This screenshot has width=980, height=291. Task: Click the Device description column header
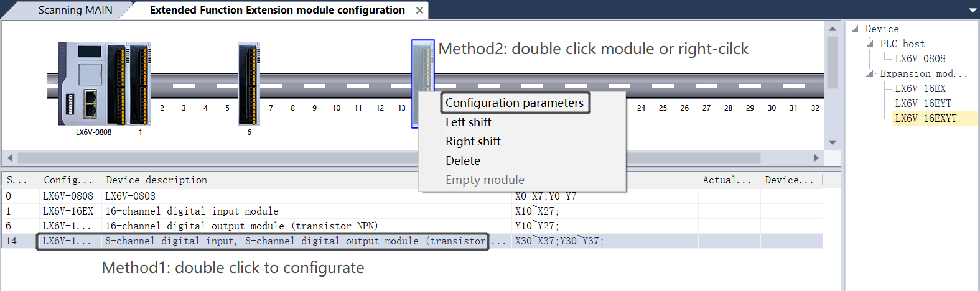pos(157,180)
